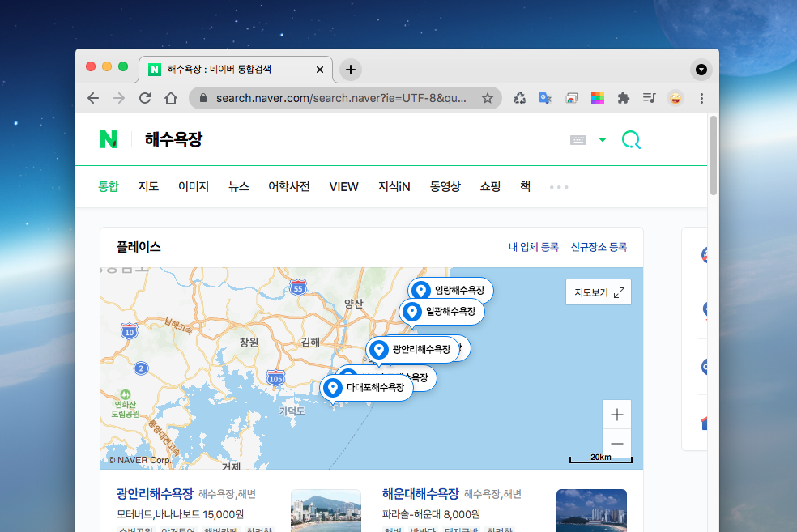Viewport: 797px width, 532px height.
Task: Open the 해운대해수욕장 beach photo thumbnail
Action: [591, 511]
